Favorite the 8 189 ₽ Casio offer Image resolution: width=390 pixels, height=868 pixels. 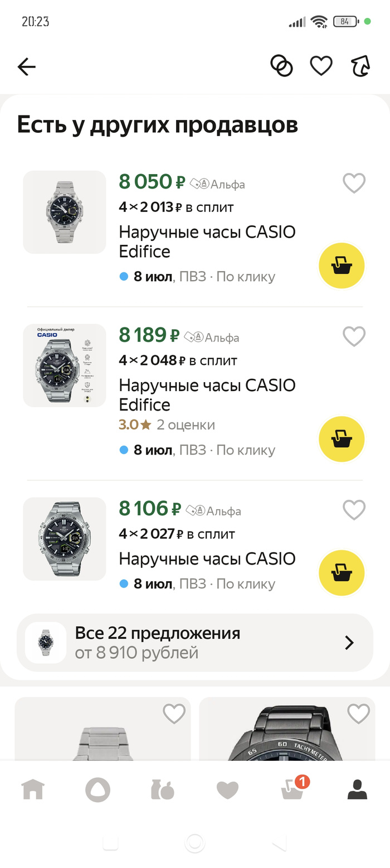(354, 336)
